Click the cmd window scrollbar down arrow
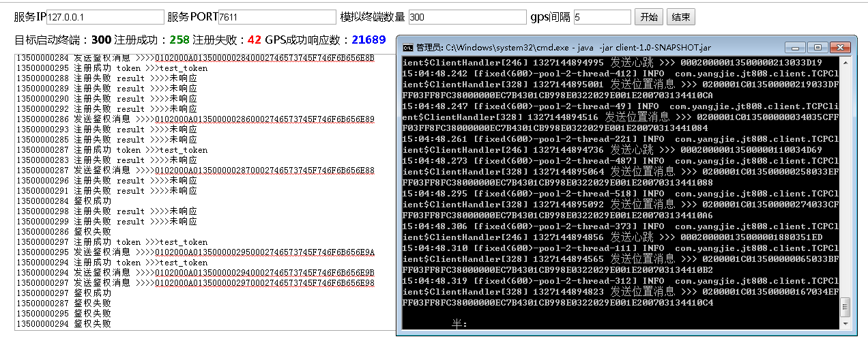Screen dimensions: 868x339 point(846,325)
